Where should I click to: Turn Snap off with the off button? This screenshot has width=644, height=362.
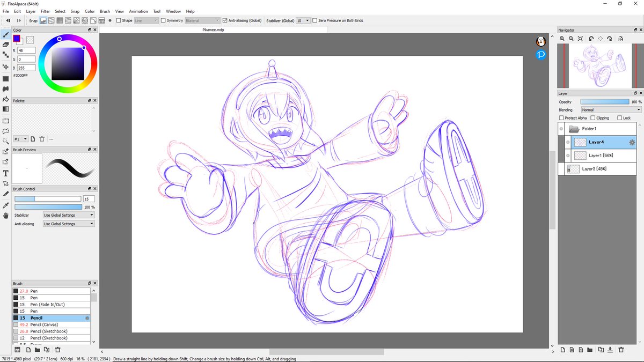pos(43,20)
